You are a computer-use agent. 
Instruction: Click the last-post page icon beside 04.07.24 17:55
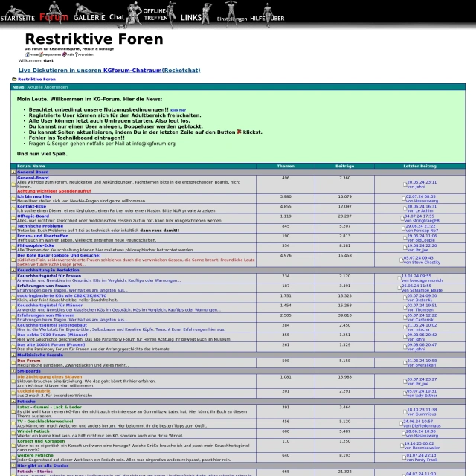tap(402, 218)
